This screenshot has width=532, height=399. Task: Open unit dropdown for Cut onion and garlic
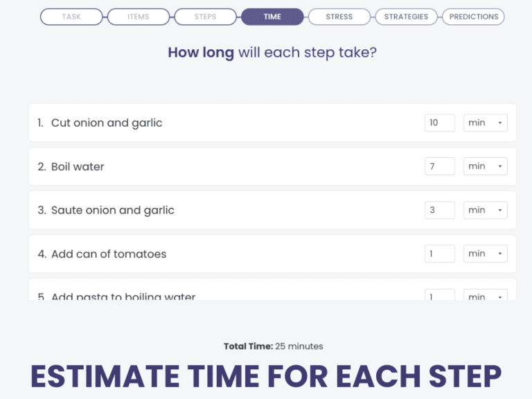486,123
